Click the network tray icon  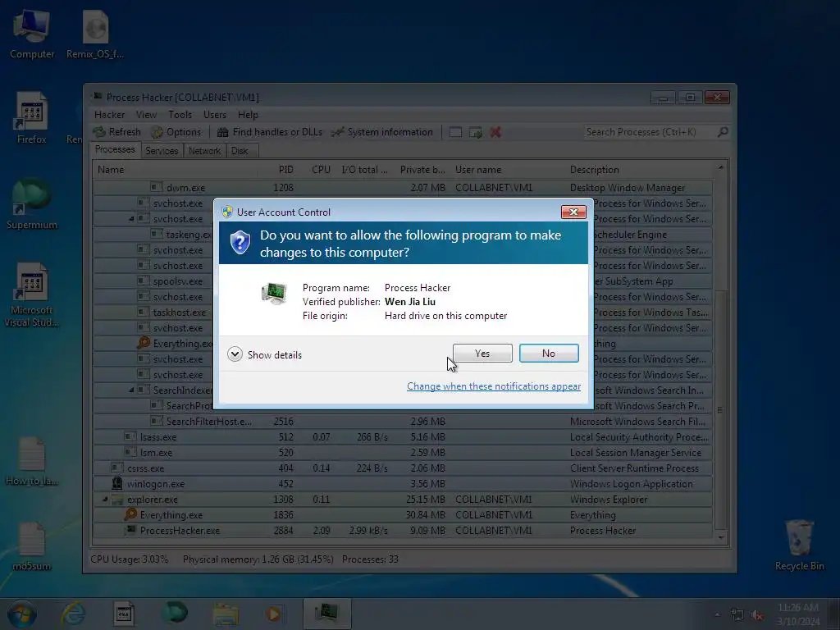pyautogui.click(x=737, y=615)
